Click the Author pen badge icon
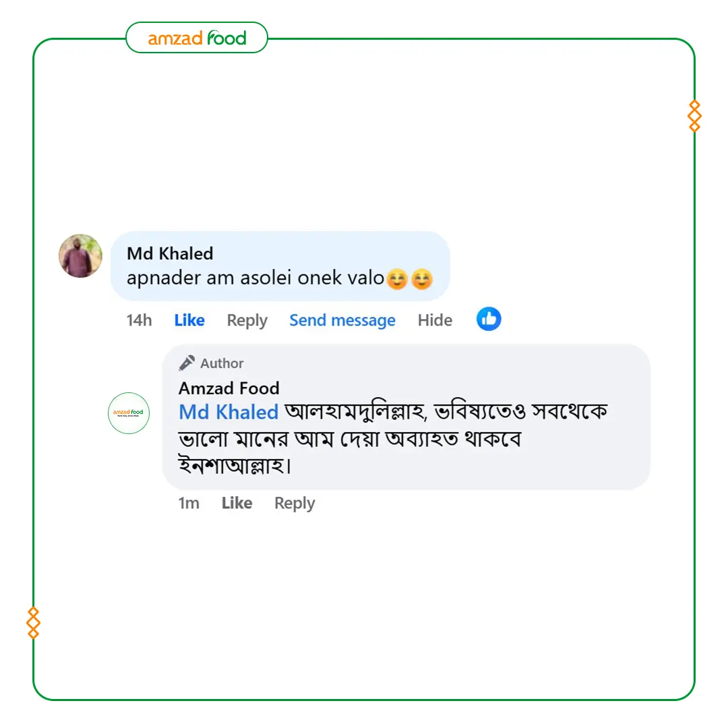 pos(187,363)
